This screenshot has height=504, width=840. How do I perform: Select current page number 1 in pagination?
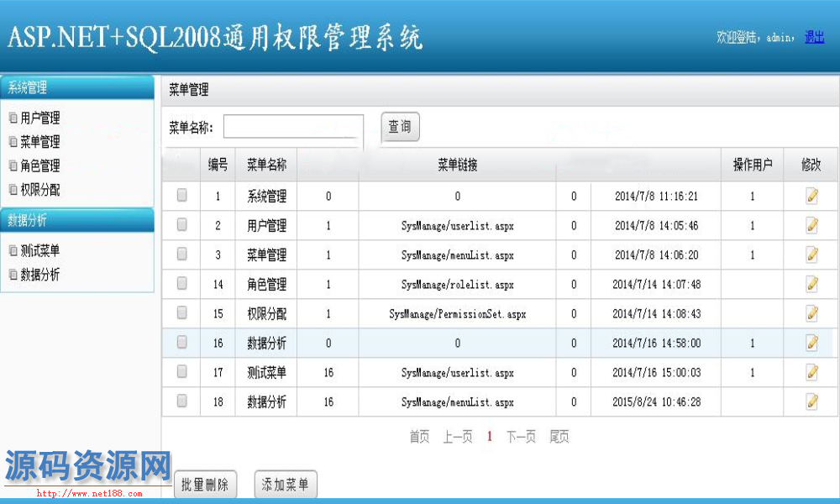pyautogui.click(x=490, y=437)
